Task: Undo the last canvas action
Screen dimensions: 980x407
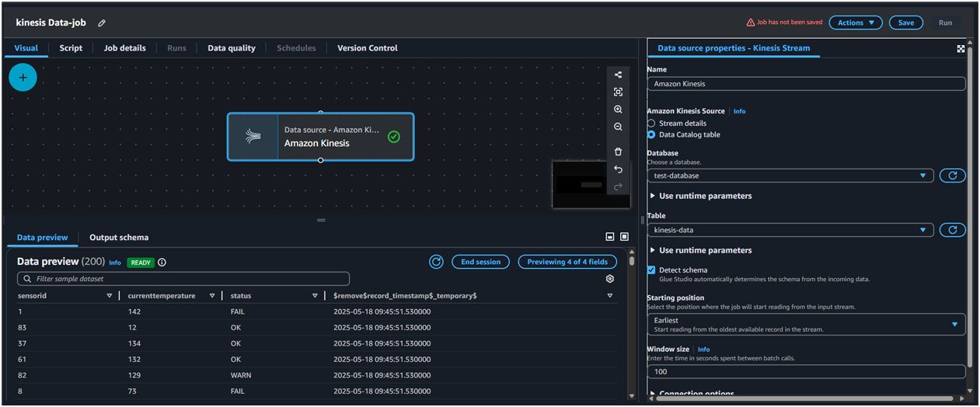Action: (618, 169)
